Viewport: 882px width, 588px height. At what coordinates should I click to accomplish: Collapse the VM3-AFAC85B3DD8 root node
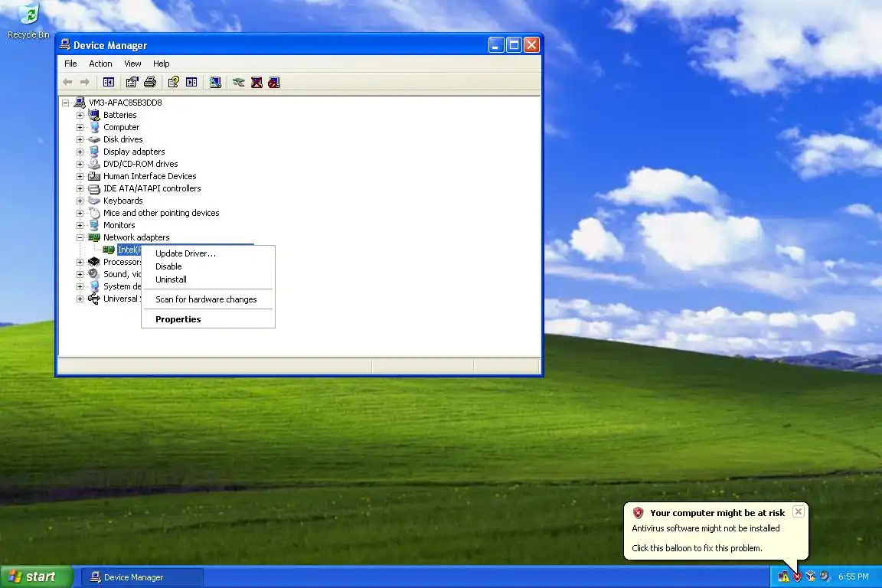click(x=65, y=103)
